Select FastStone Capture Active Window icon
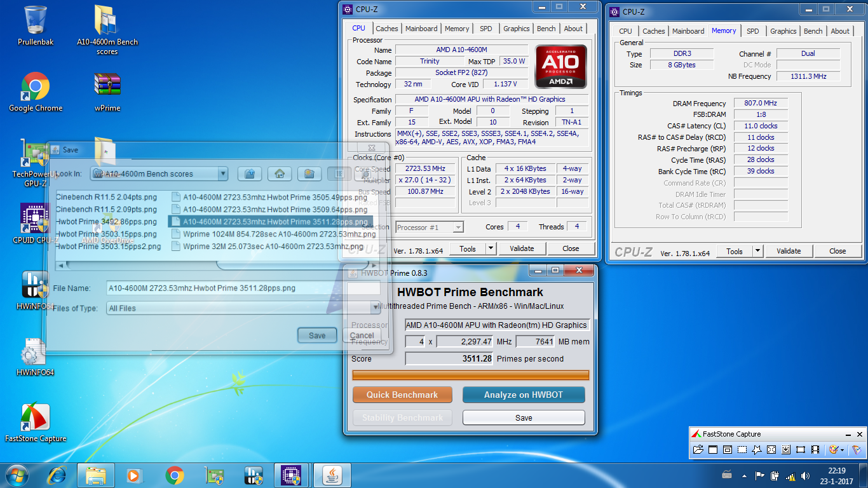868x488 pixels. [x=713, y=449]
